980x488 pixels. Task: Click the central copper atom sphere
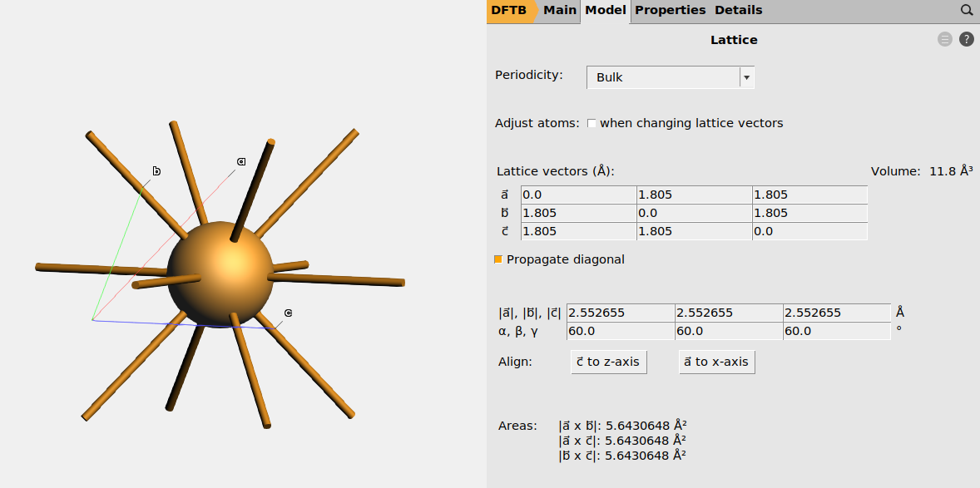pos(220,274)
